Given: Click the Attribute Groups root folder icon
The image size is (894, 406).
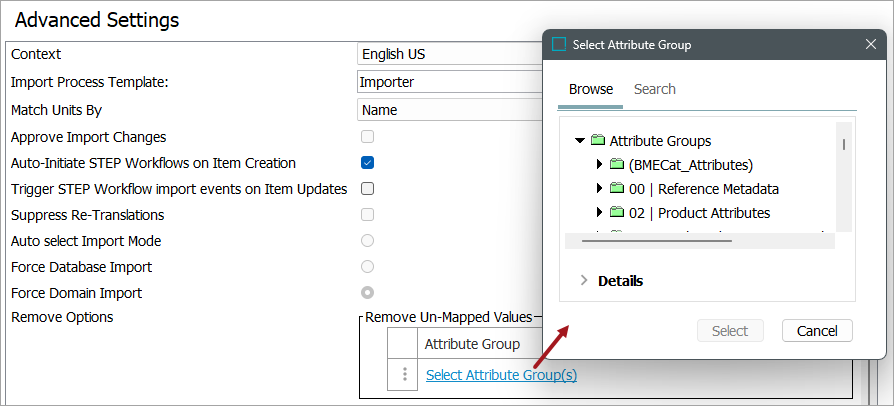Looking at the screenshot, I should tap(598, 140).
